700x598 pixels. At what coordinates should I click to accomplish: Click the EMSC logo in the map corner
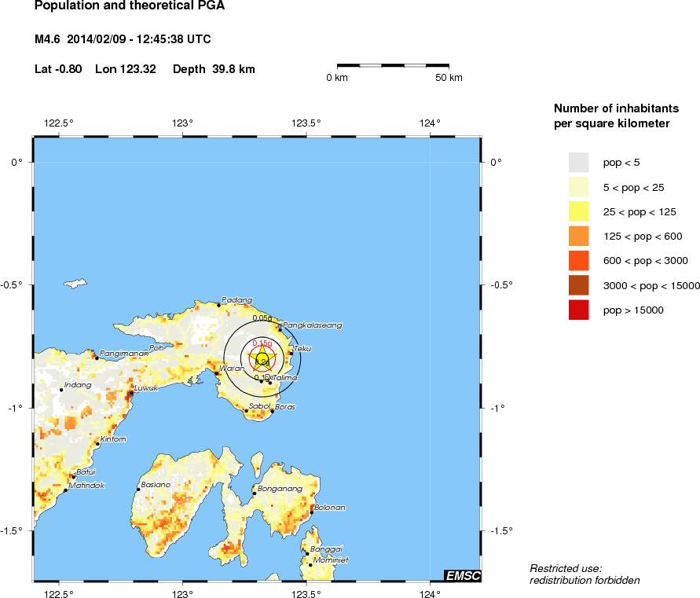(x=463, y=576)
